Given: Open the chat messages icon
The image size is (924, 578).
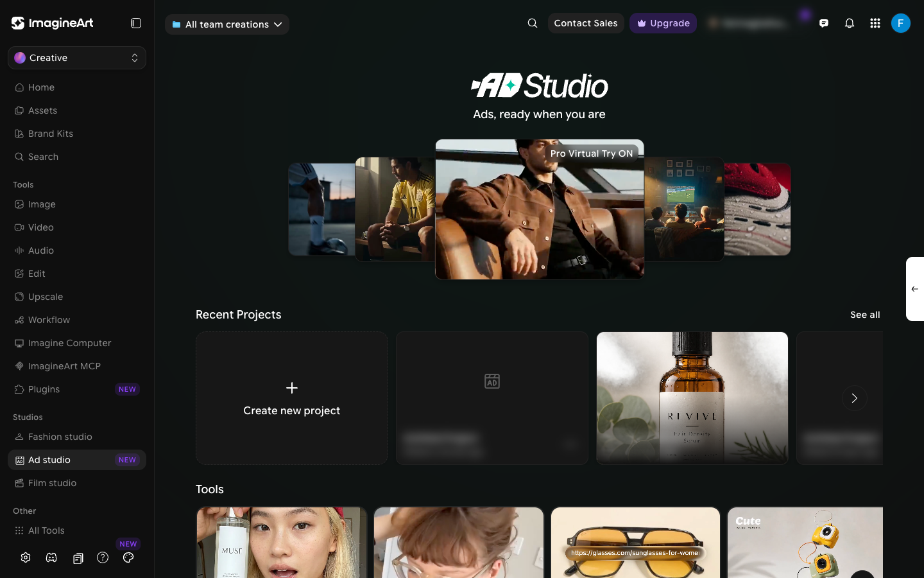Looking at the screenshot, I should (x=824, y=23).
